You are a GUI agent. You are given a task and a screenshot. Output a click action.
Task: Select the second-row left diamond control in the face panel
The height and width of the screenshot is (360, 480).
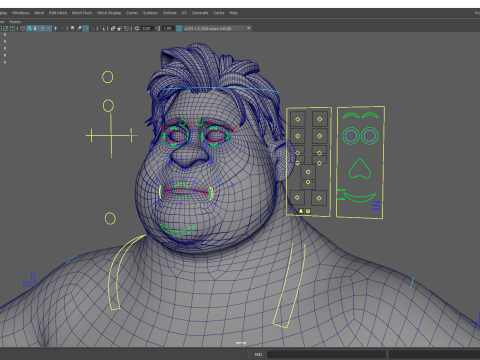pos(298,136)
